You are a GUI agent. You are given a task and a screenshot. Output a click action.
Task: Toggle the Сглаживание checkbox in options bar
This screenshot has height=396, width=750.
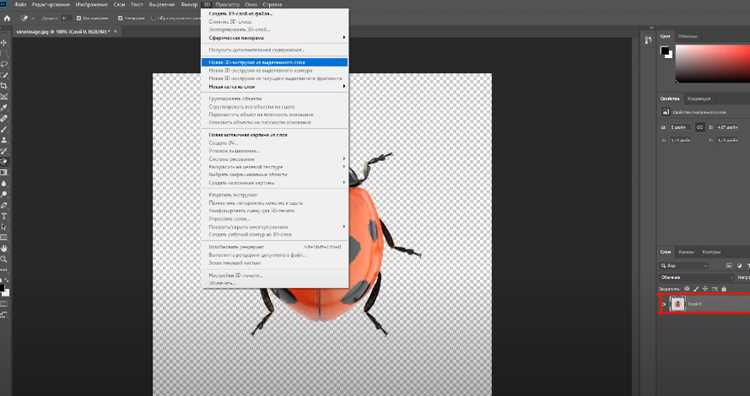[x=79, y=19]
